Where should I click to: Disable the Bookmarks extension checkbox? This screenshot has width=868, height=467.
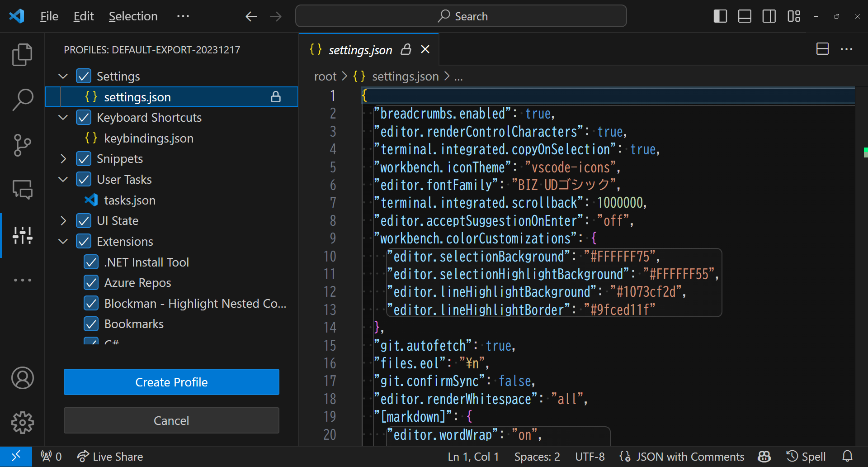pyautogui.click(x=91, y=324)
